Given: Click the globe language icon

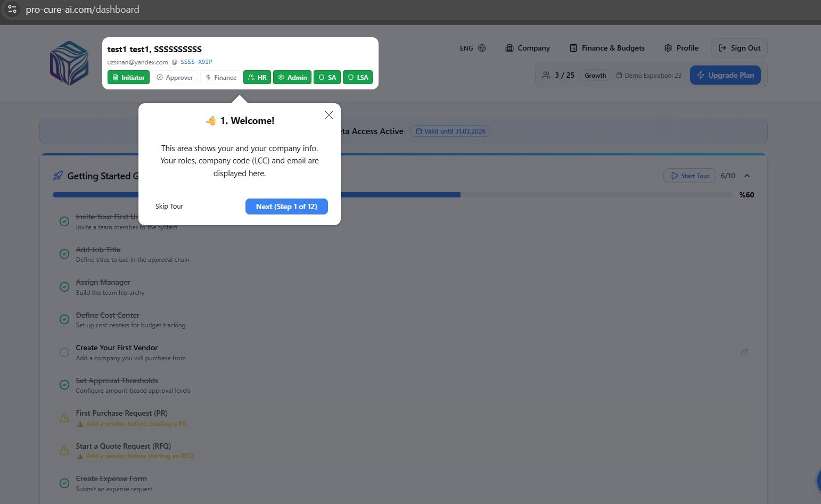Looking at the screenshot, I should point(482,48).
